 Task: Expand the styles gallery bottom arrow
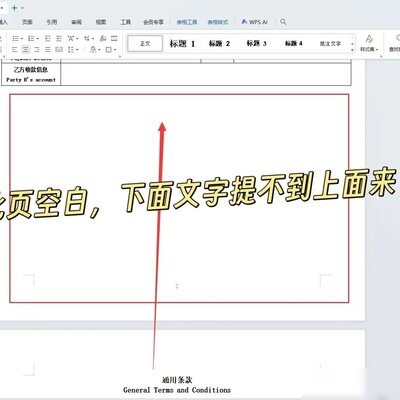352,50
